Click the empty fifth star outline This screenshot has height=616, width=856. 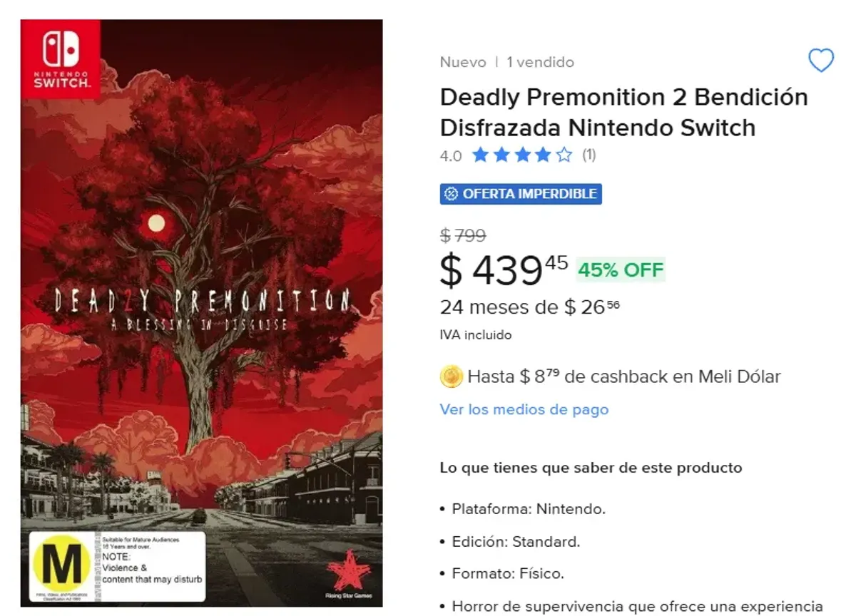click(562, 154)
